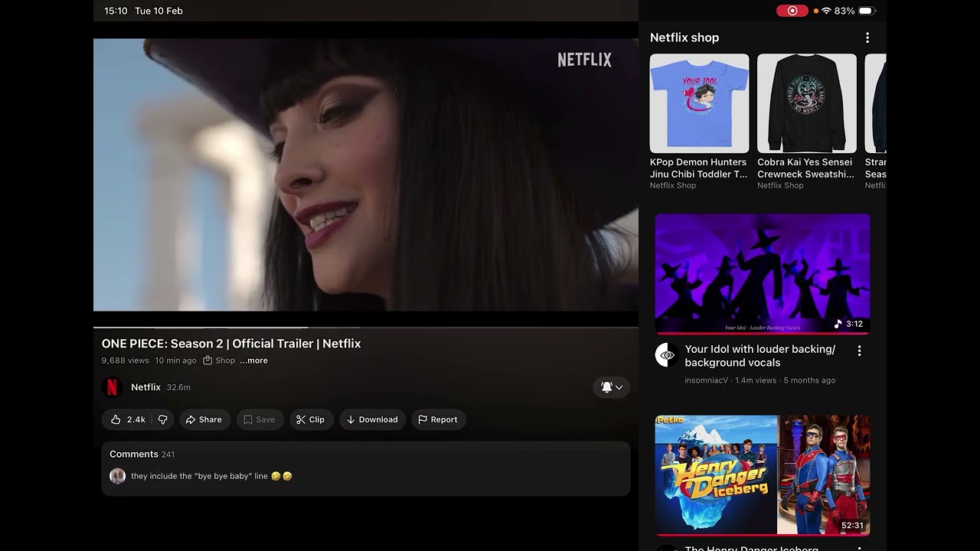This screenshot has height=551, width=980.
Task: Open the Netflix channel avatar
Action: point(112,387)
